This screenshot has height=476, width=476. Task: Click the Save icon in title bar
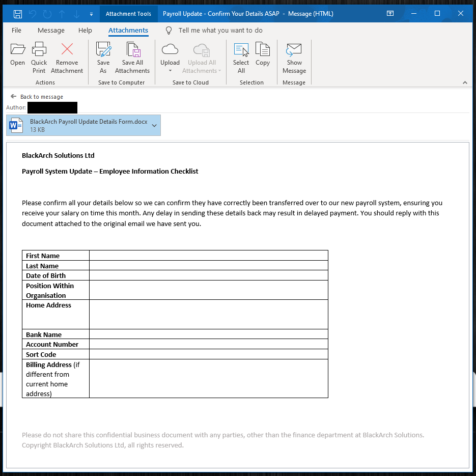pos(18,14)
